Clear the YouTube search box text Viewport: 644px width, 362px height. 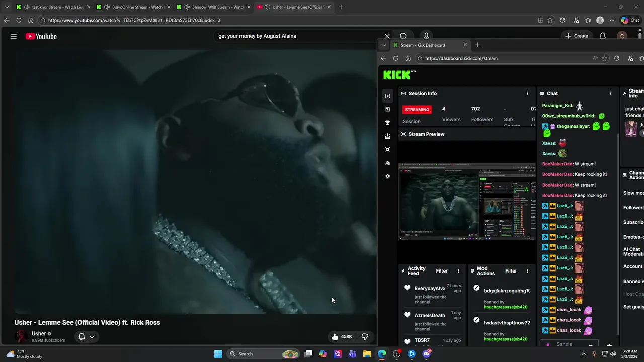(x=387, y=36)
